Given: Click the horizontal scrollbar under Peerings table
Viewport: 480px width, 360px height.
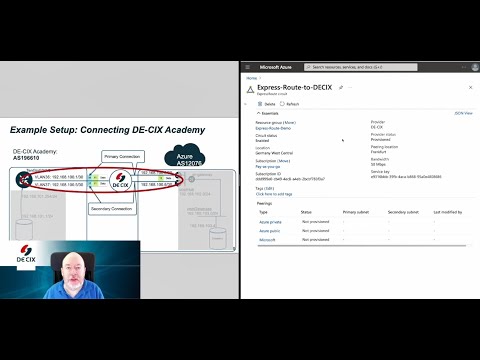Looking at the screenshot, I should coord(361,246).
